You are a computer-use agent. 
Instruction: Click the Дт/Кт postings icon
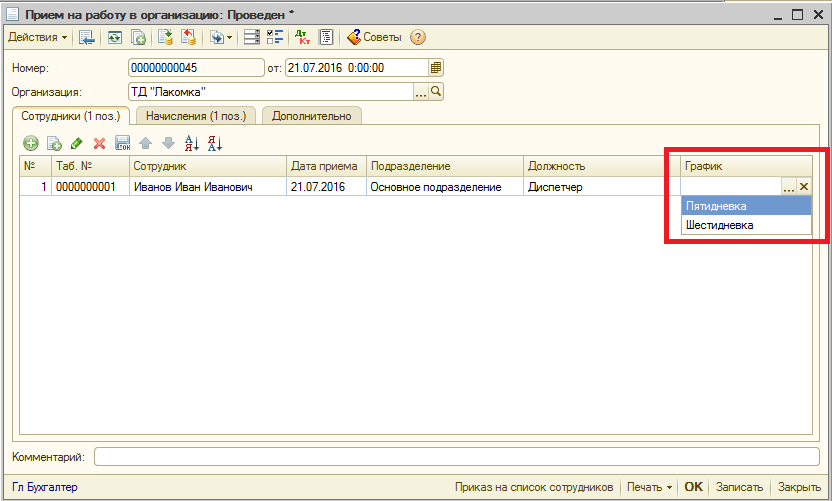coord(302,38)
